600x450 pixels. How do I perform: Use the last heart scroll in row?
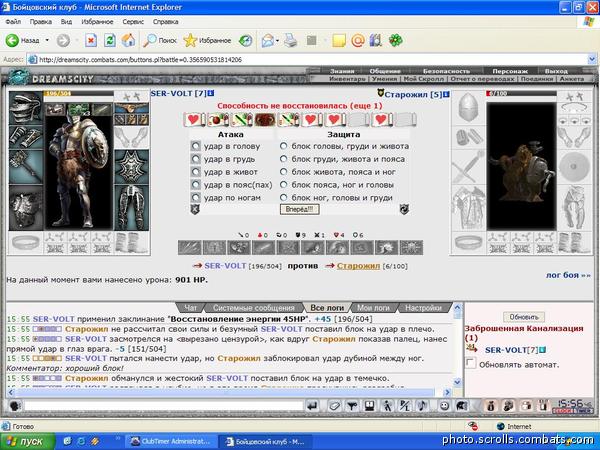pyautogui.click(x=382, y=120)
